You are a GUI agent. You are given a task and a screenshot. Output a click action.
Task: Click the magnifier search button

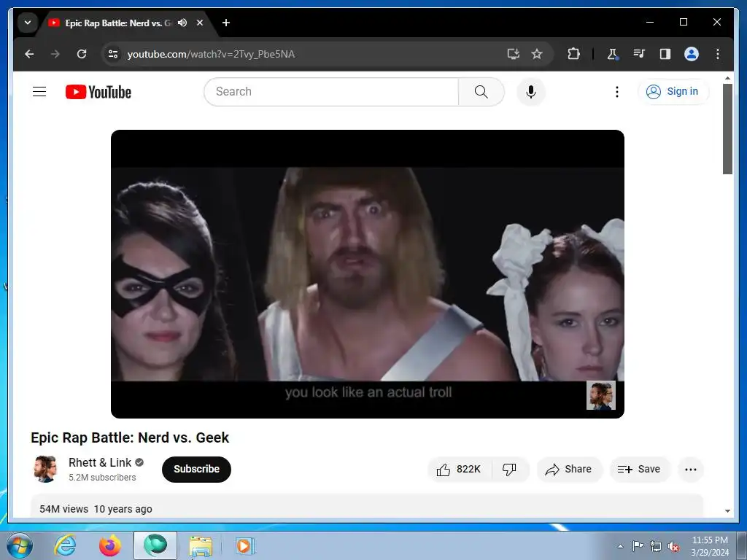pyautogui.click(x=481, y=91)
